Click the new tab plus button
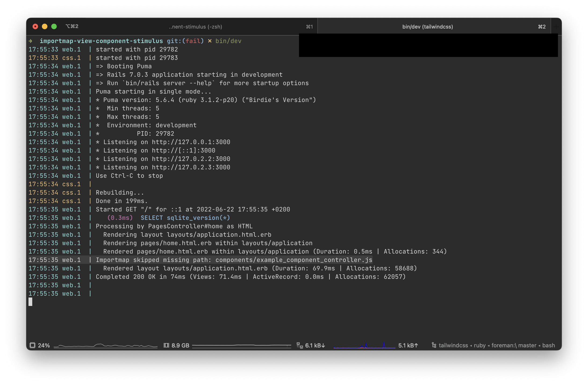The image size is (588, 385). [x=556, y=26]
